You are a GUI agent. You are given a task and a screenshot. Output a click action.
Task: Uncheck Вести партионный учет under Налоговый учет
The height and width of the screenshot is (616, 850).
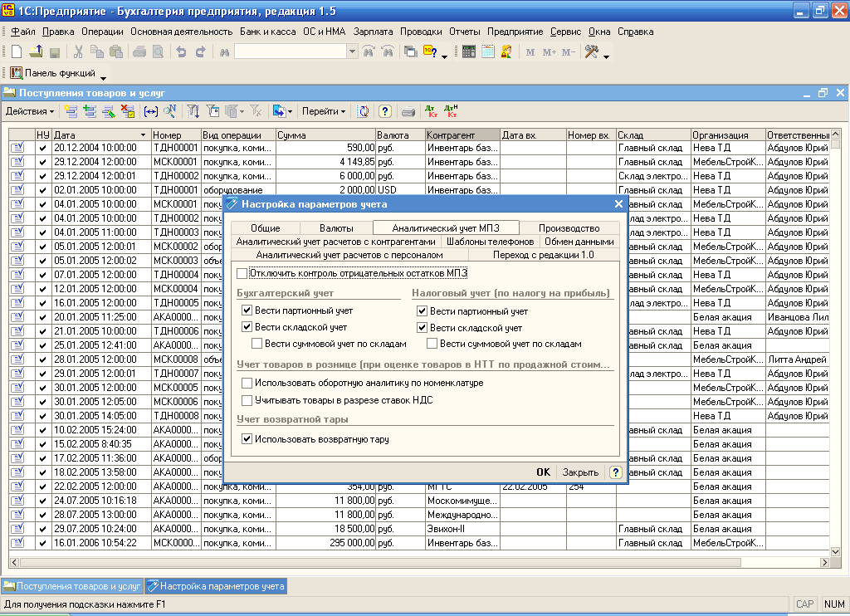pyautogui.click(x=422, y=311)
